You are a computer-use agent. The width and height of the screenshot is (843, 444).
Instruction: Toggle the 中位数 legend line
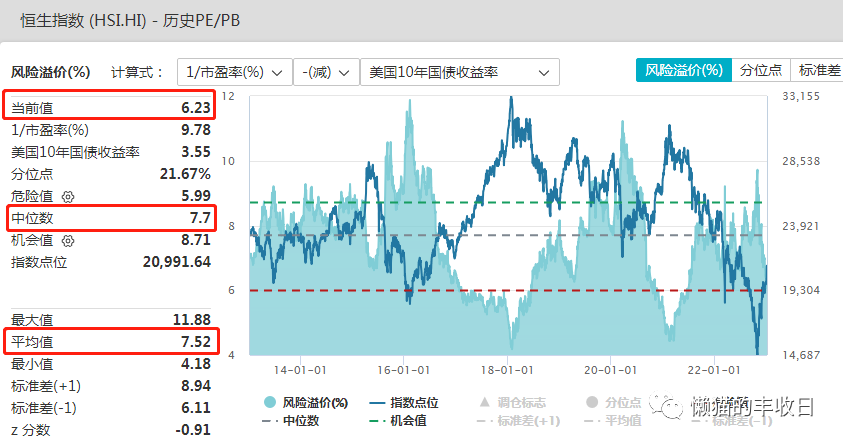[x=291, y=421]
